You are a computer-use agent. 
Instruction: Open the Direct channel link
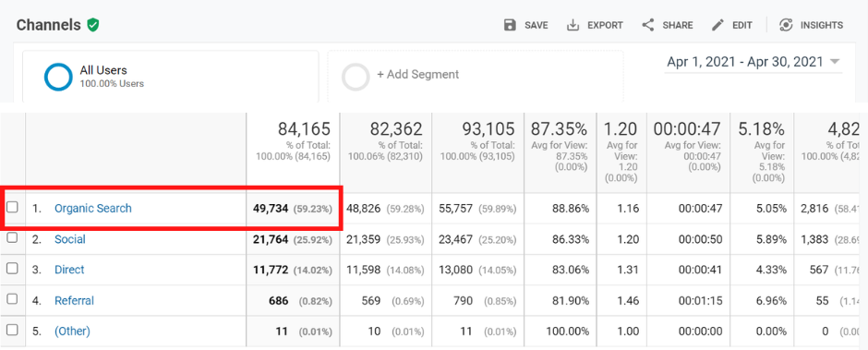tap(69, 270)
